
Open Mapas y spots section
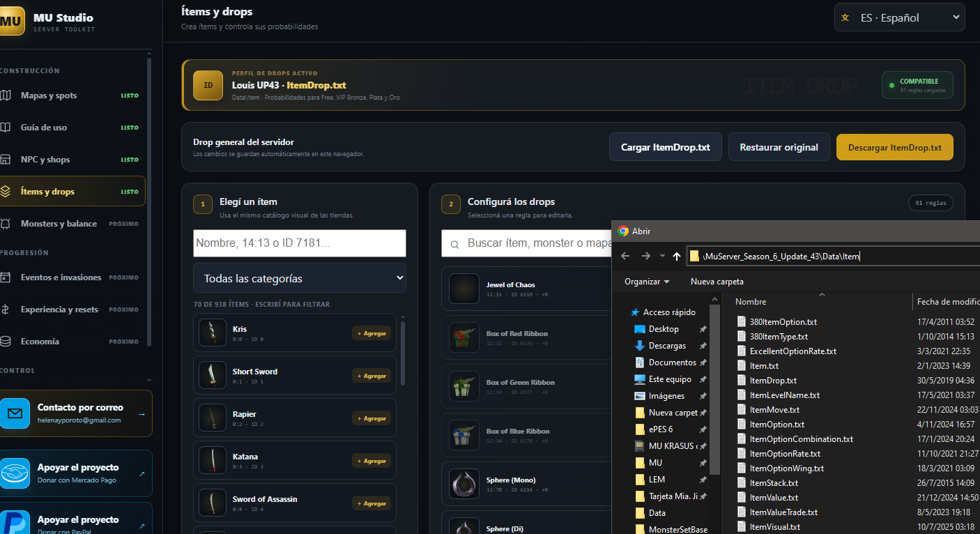pos(72,96)
